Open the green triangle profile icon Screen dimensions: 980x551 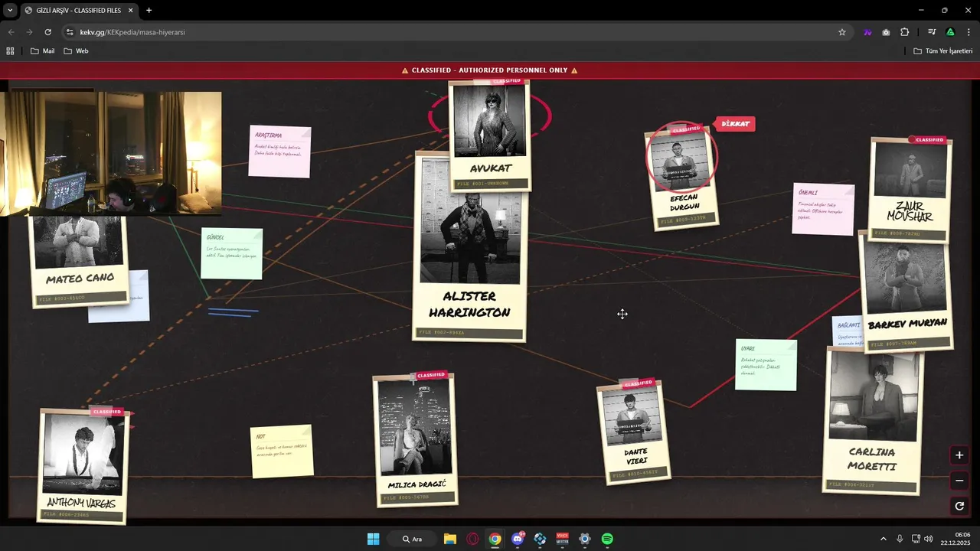pos(950,32)
